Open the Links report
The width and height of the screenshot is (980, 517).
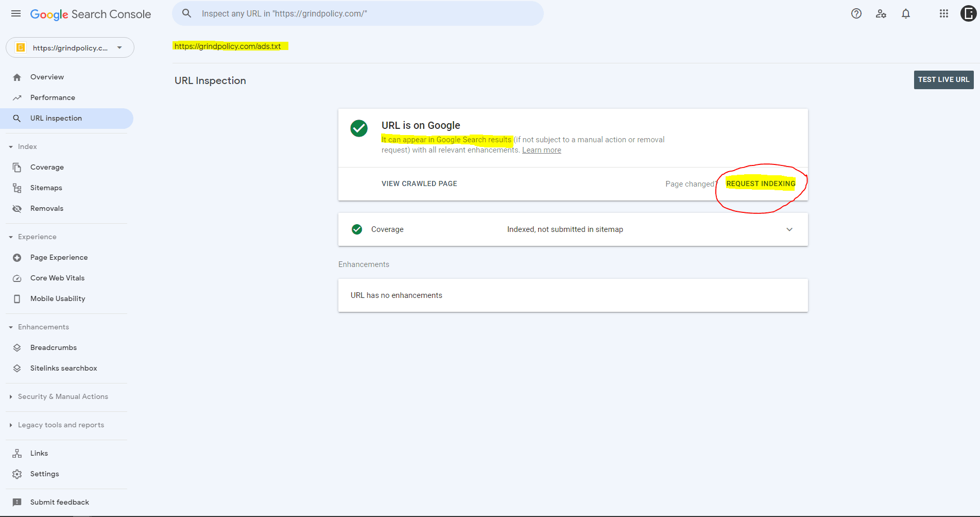coord(39,453)
